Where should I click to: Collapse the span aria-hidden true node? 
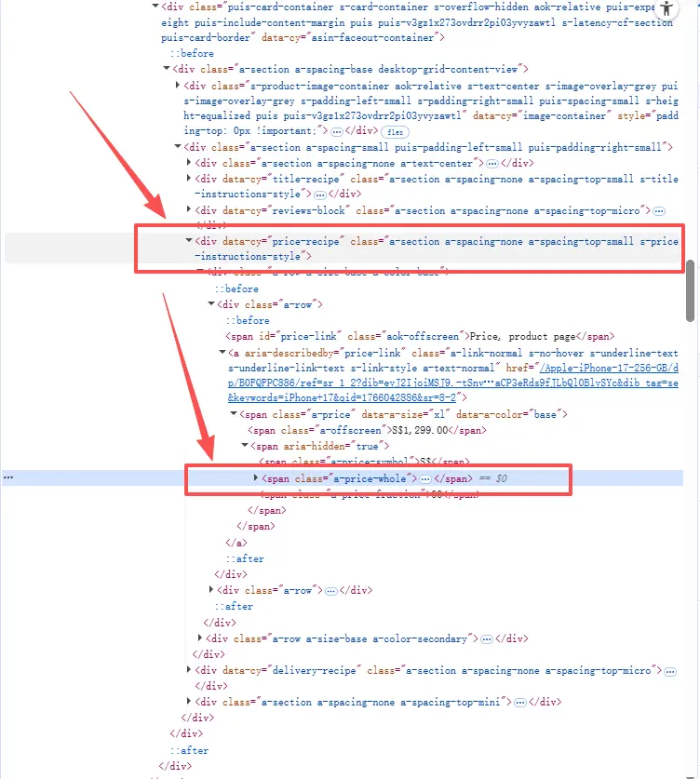(x=245, y=445)
